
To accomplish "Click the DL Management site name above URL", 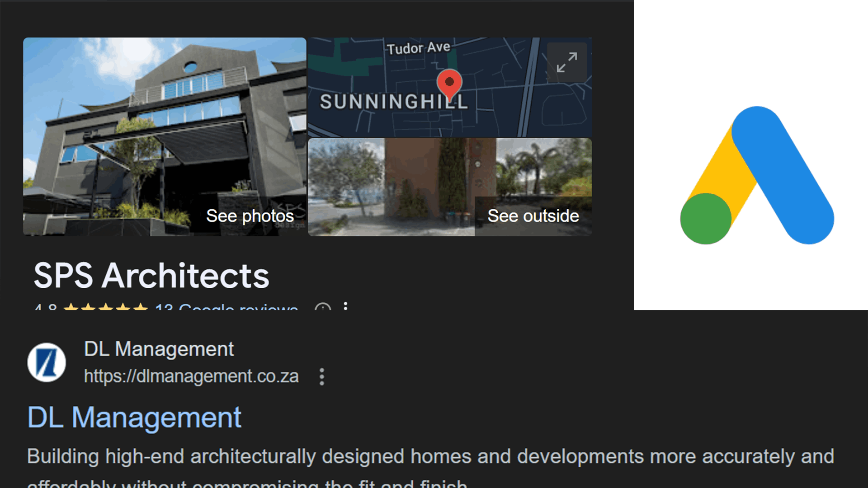I will pyautogui.click(x=159, y=349).
